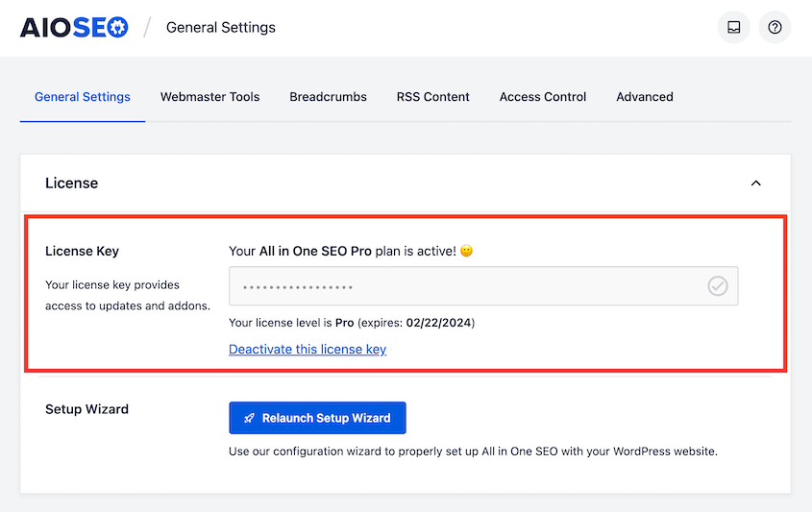This screenshot has height=512, width=812.
Task: Click the rocket icon on Relaunch button
Action: coord(249,418)
